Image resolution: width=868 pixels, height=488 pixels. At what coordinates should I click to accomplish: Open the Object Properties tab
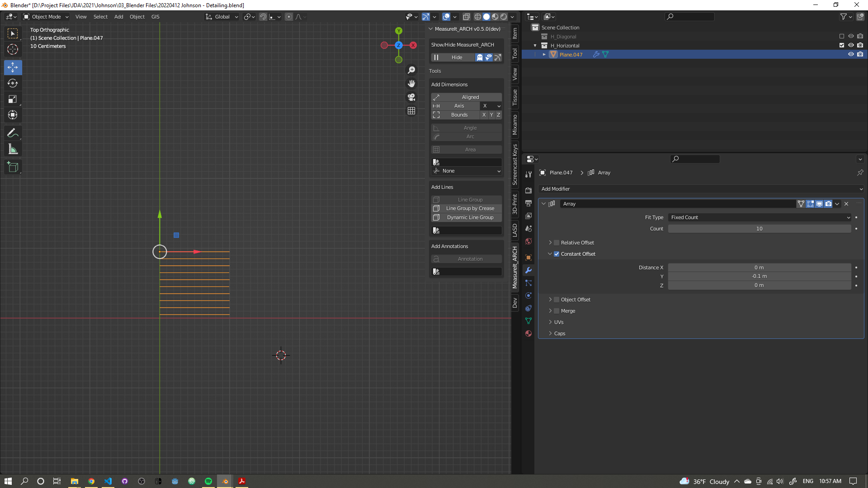point(528,258)
